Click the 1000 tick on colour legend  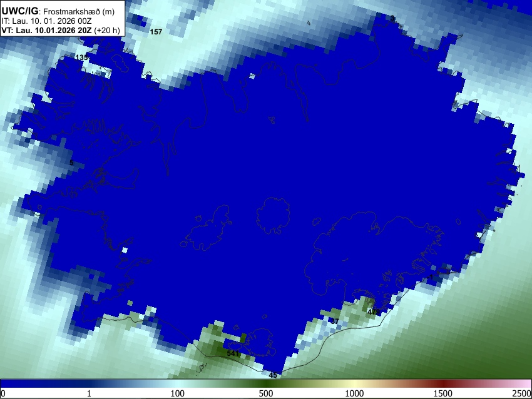point(354,393)
